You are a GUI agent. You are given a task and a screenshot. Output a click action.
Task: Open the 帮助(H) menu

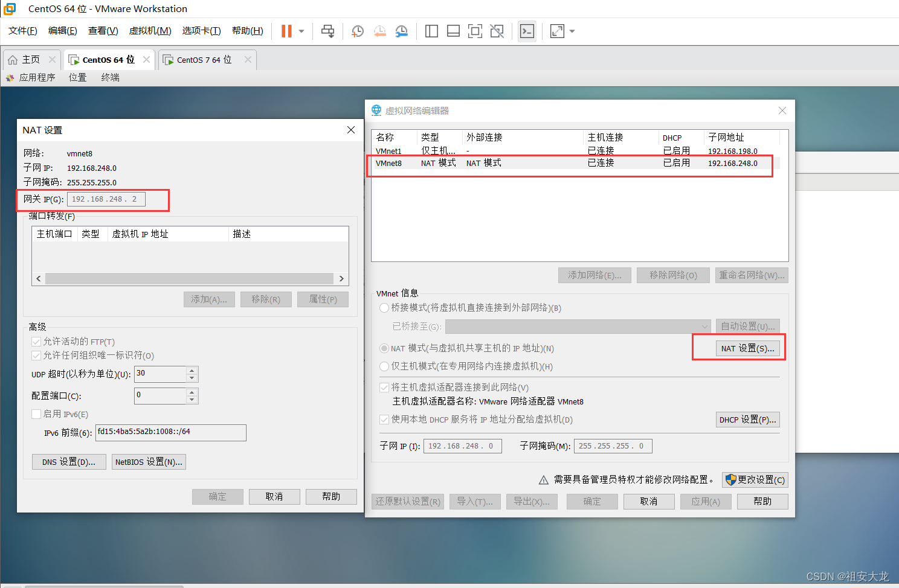click(248, 31)
